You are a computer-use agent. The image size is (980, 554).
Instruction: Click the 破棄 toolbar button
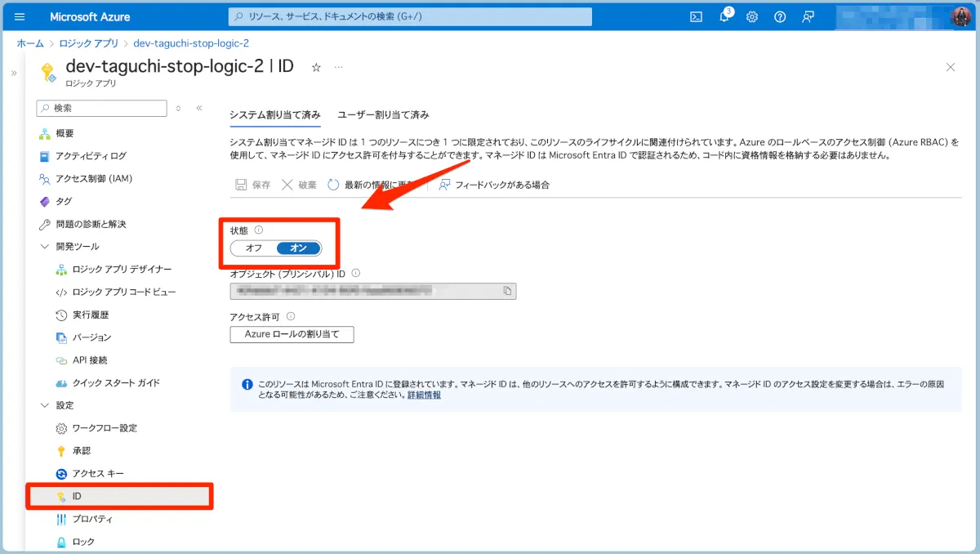298,185
